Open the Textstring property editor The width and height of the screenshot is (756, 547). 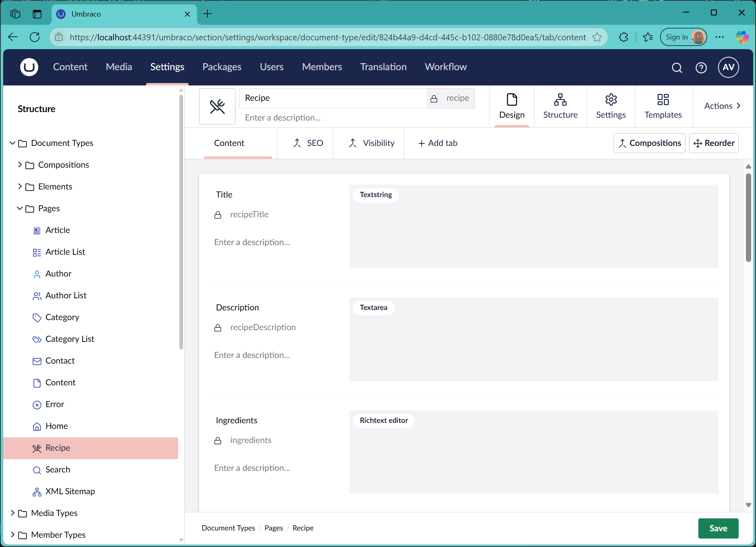click(534, 226)
